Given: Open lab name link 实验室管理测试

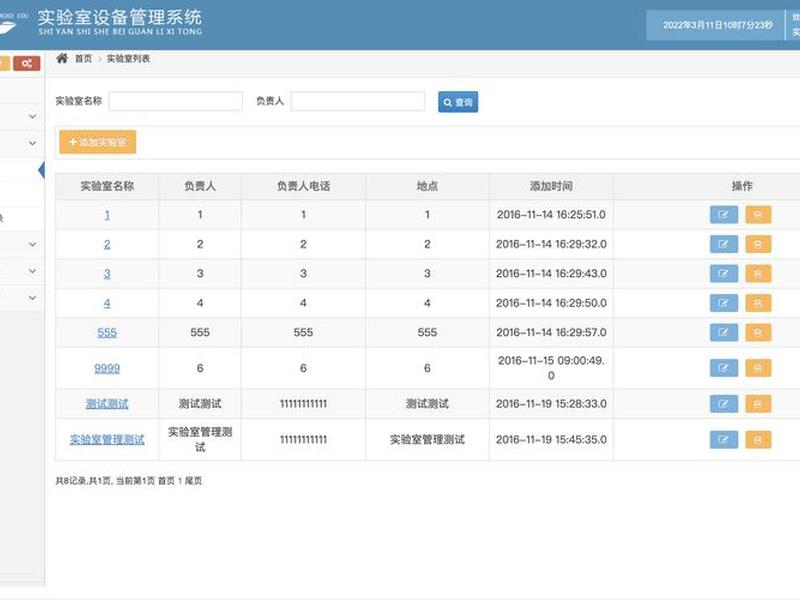Looking at the screenshot, I should [107, 440].
